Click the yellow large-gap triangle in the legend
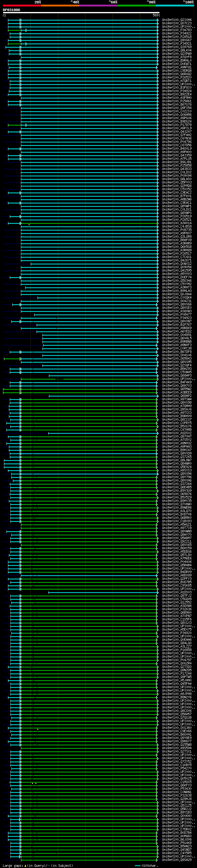Viewport: 197px width, 868px height. 25,865
